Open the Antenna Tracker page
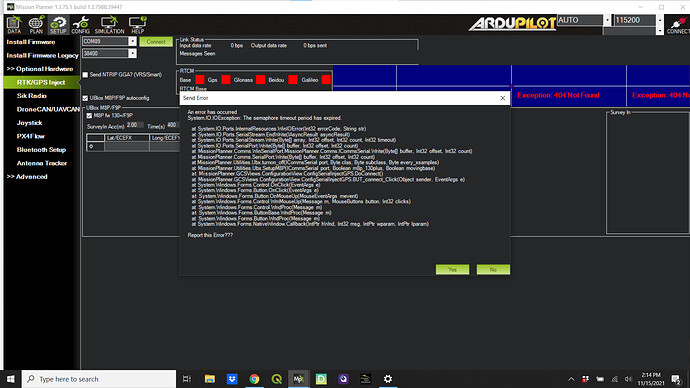This screenshot has height=388, width=690. (42, 163)
